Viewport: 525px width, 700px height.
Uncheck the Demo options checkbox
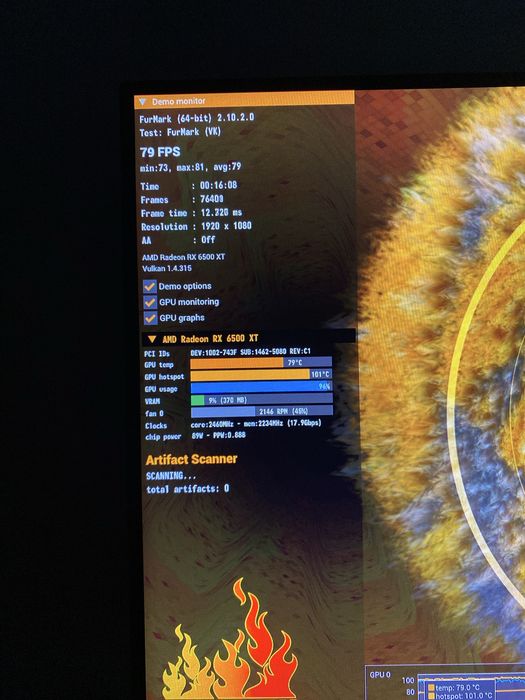point(150,287)
